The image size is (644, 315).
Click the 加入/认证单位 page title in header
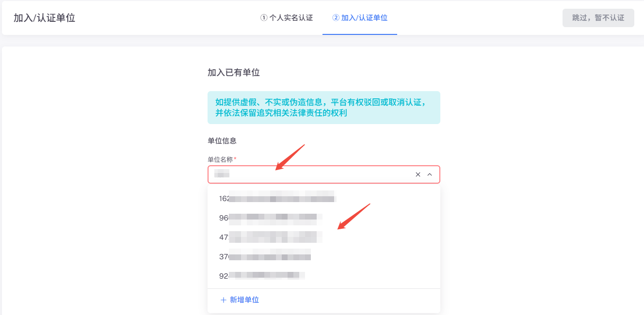click(44, 18)
